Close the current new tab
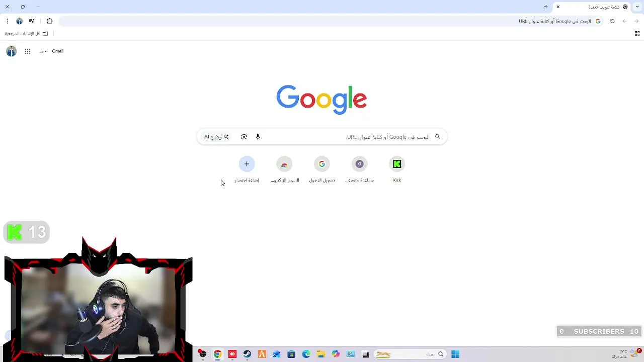The height and width of the screenshot is (362, 644). [x=558, y=7]
